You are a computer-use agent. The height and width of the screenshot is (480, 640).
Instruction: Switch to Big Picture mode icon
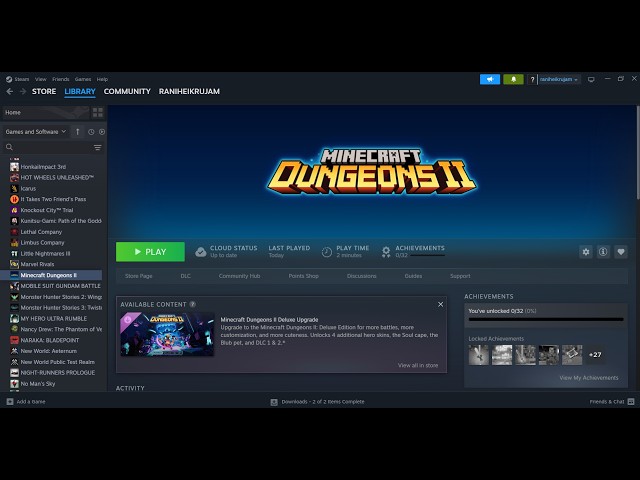[591, 79]
